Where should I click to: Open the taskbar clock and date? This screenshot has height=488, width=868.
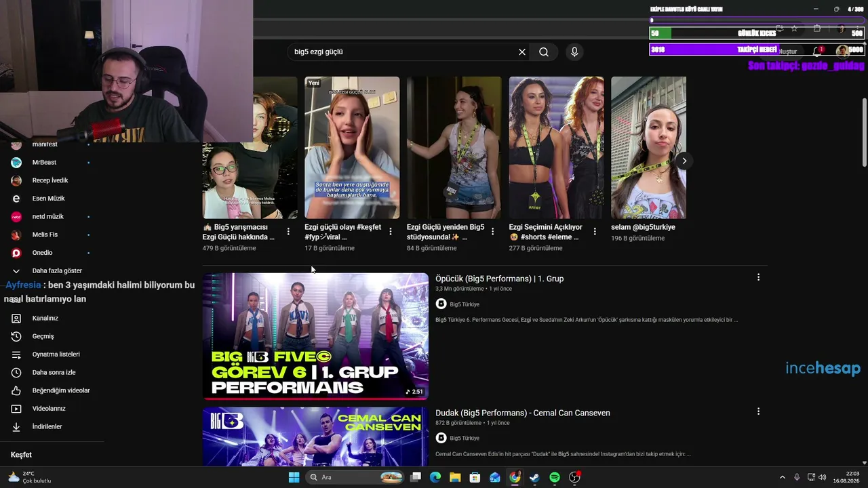pos(846,477)
